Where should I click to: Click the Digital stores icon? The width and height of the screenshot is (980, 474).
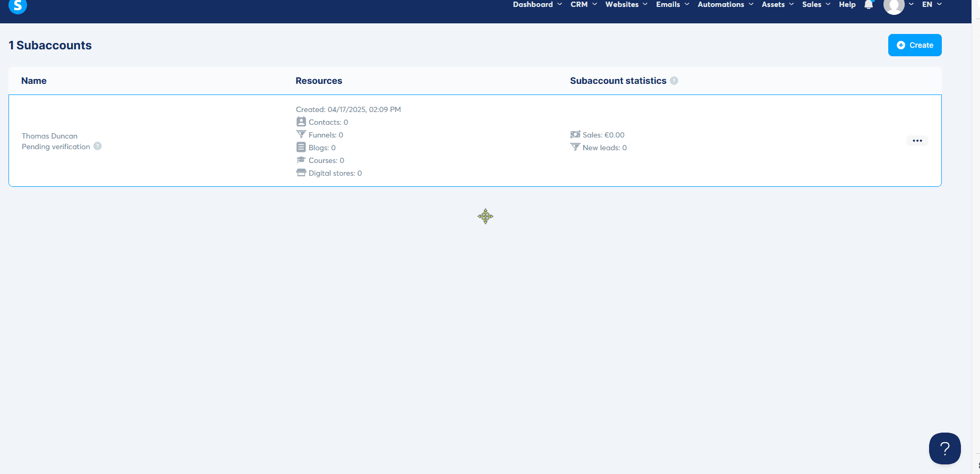click(301, 173)
